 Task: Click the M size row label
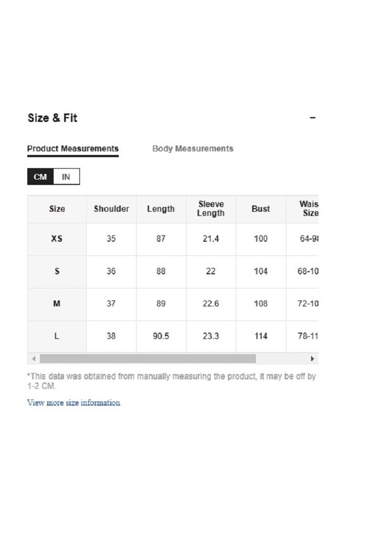pyautogui.click(x=57, y=303)
